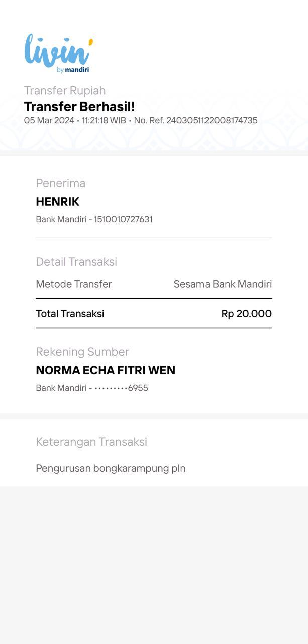Image resolution: width=308 pixels, height=644 pixels.
Task: Click the Rekening Sumber label
Action: (x=82, y=352)
